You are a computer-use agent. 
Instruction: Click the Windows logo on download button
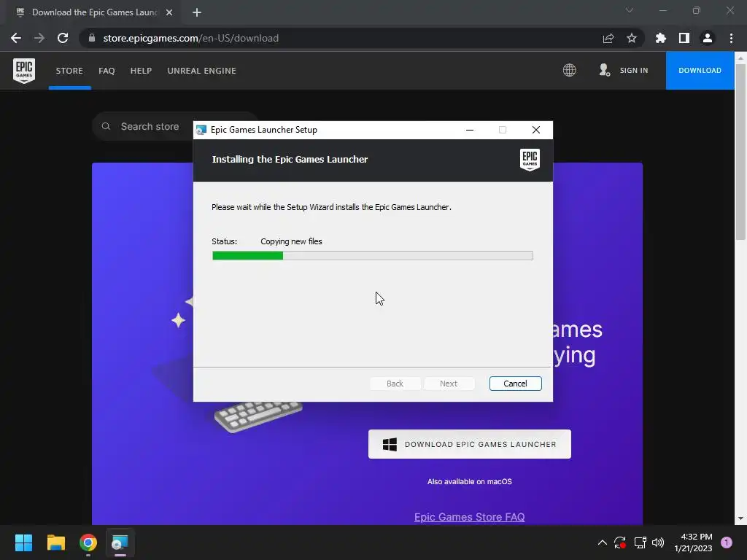[x=390, y=444]
